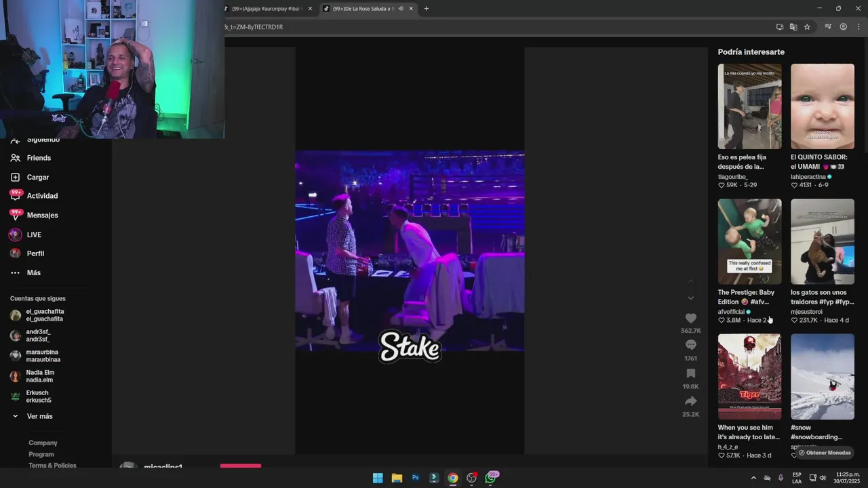The width and height of the screenshot is (868, 488).
Task: Click the afvofficial username
Action: (731, 312)
